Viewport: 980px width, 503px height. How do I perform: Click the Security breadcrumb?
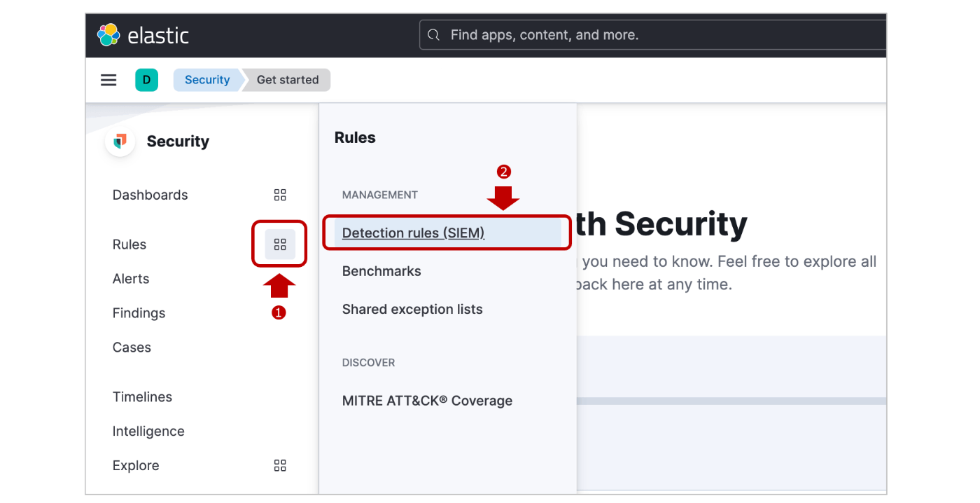(x=207, y=80)
